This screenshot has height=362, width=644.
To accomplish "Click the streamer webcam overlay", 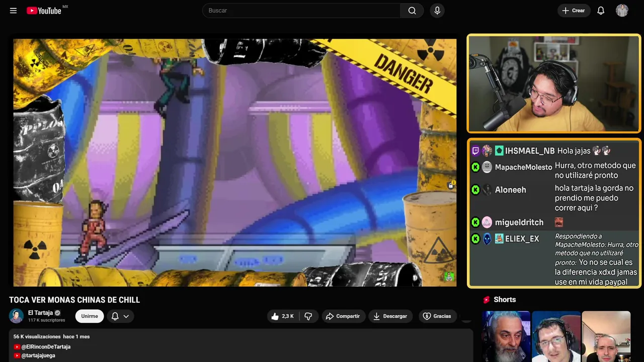I will click(553, 83).
